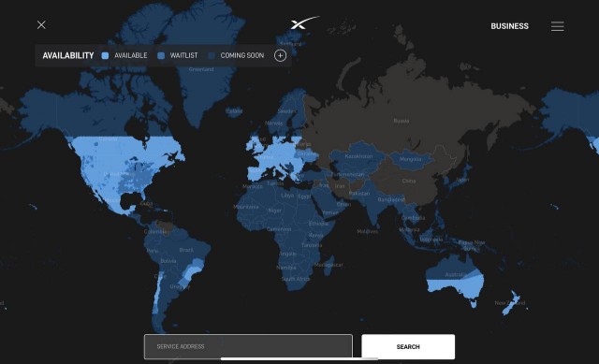Image resolution: width=599 pixels, height=364 pixels.
Task: Select Namibia on the map
Action: (286, 268)
